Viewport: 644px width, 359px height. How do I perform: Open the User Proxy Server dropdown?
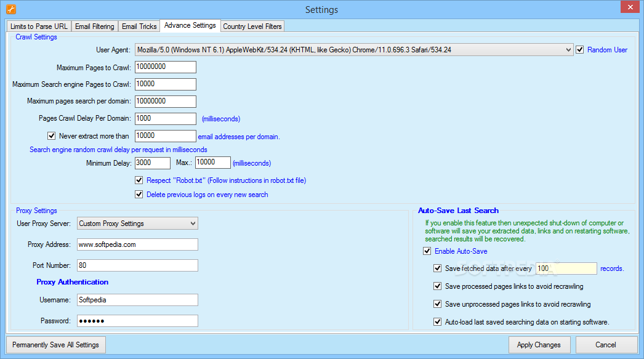pyautogui.click(x=137, y=224)
